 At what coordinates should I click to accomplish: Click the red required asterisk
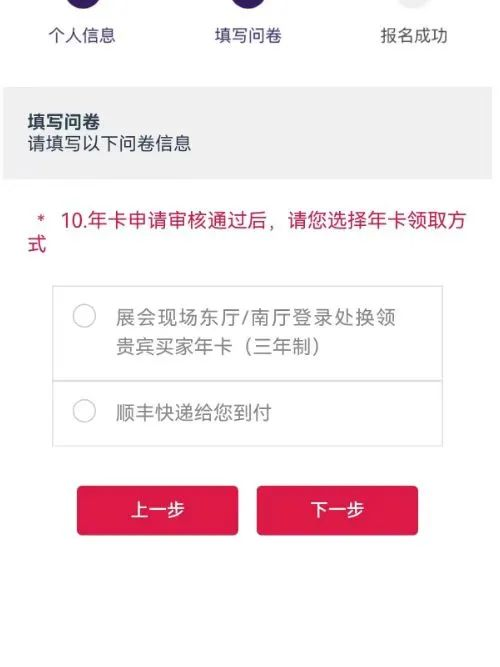41,219
